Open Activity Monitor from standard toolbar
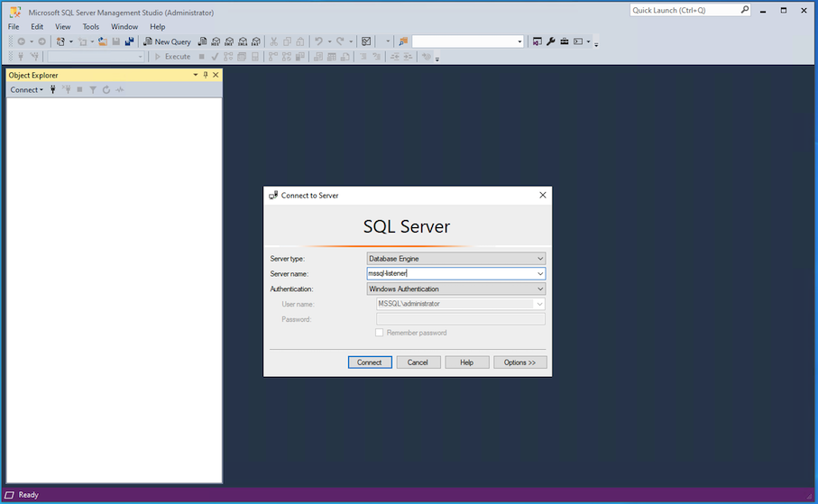The image size is (818, 504). click(366, 41)
